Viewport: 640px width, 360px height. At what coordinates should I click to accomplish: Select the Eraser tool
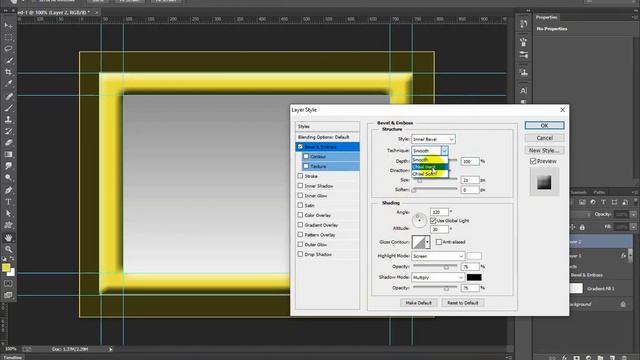point(8,143)
